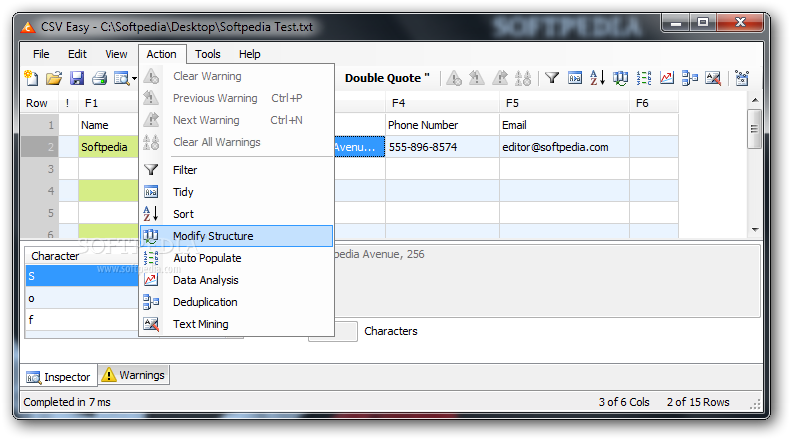Click the New file toolbar icon

tap(31, 78)
